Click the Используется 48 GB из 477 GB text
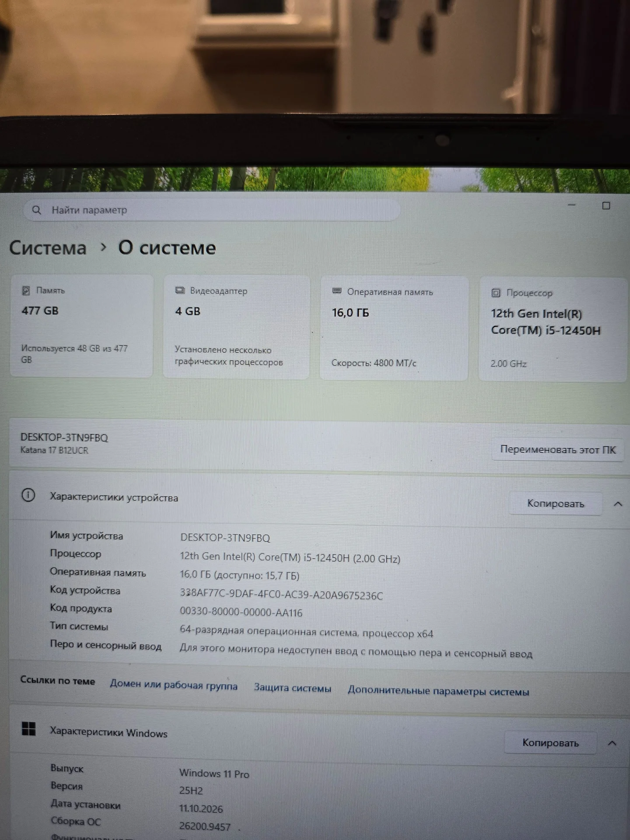This screenshot has width=630, height=840. coord(74,354)
